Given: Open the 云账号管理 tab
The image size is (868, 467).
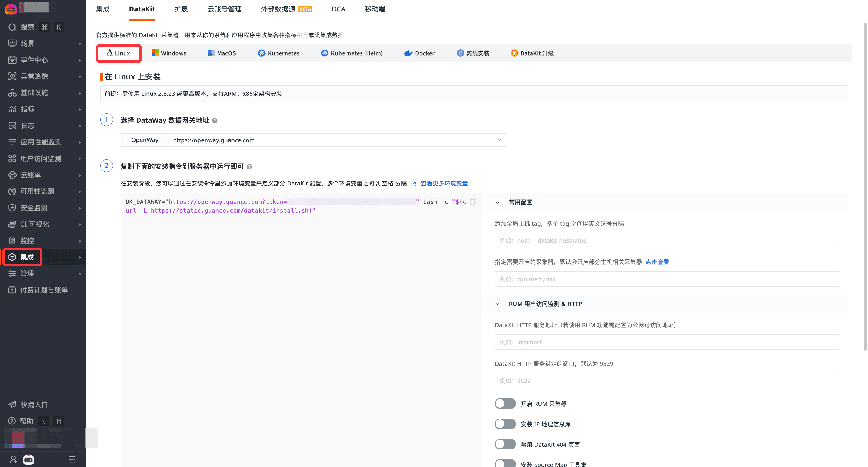Looking at the screenshot, I should click(x=225, y=9).
